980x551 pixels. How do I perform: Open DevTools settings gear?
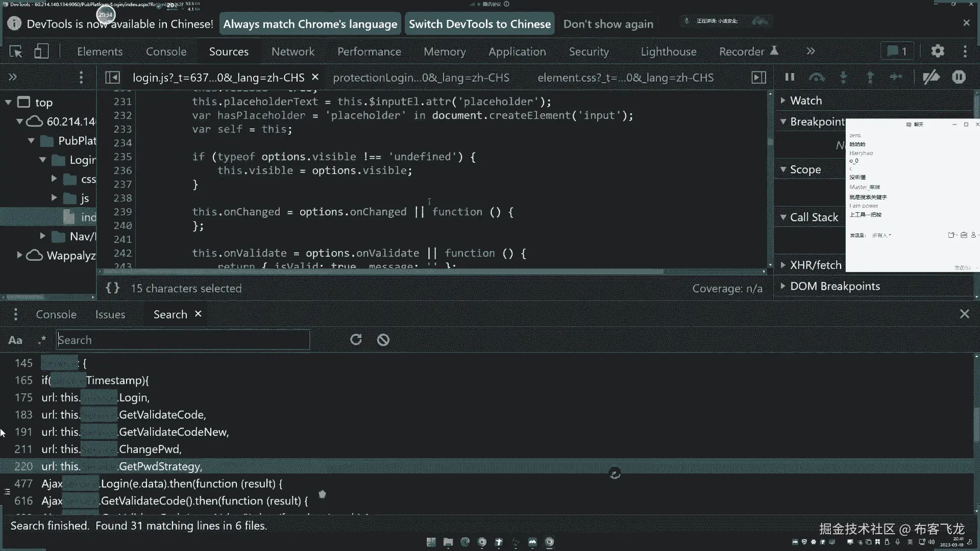pyautogui.click(x=938, y=51)
